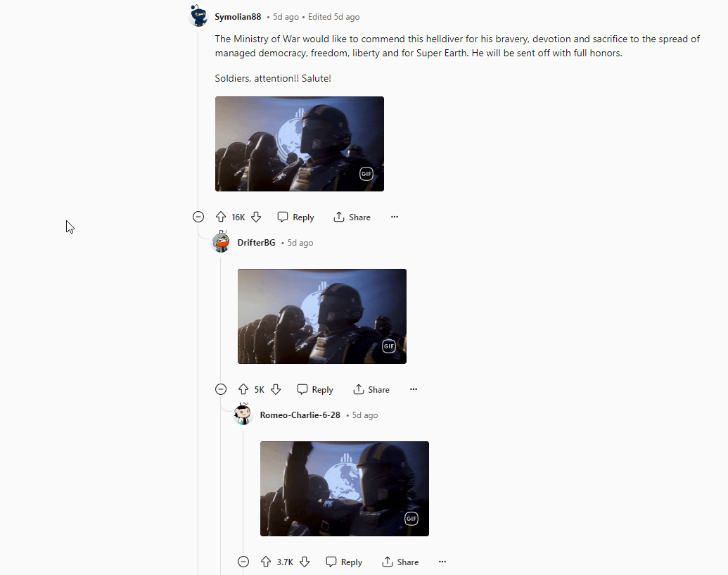The image size is (728, 575).
Task: Open more options for DrifterBG's comment
Action: [x=414, y=389]
